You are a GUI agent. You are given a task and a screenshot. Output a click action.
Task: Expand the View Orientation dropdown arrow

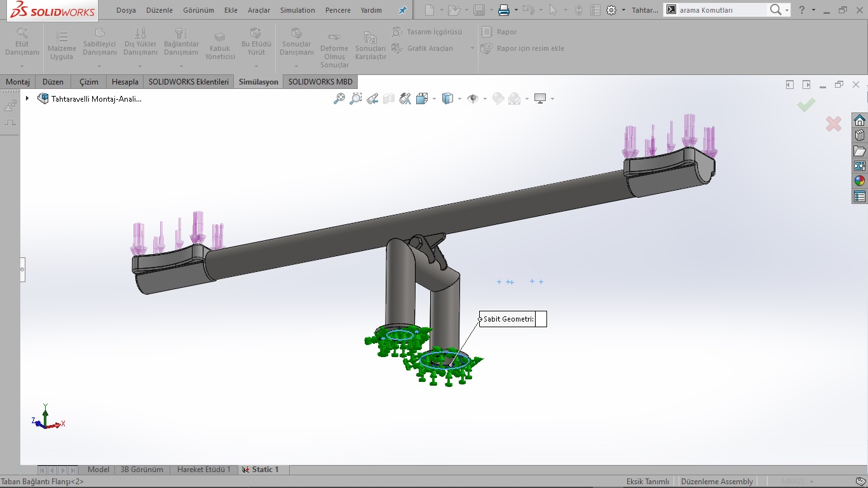tap(434, 98)
